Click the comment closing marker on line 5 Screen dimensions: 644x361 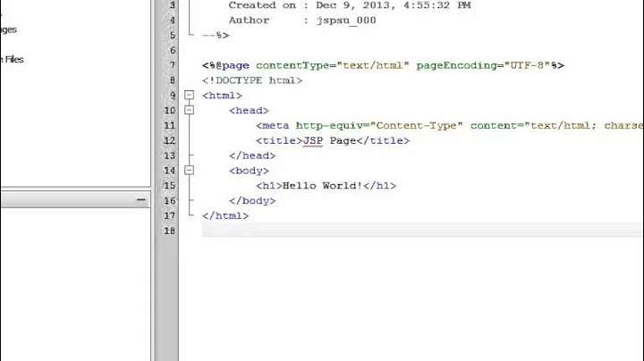tap(216, 35)
